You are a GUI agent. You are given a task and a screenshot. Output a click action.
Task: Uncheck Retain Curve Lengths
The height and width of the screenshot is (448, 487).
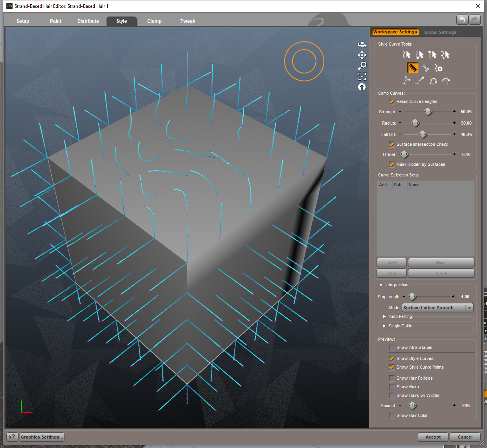[392, 101]
